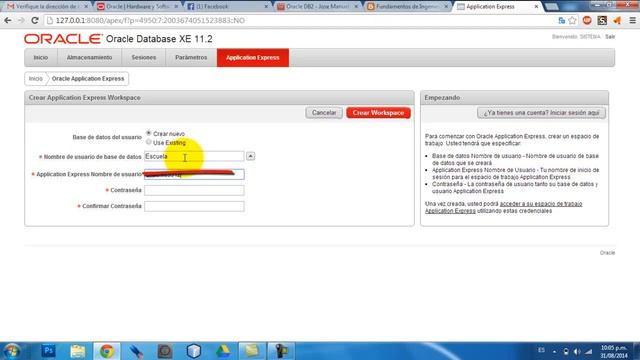Open the Almacenamiento tab
Screen dimensions: 640x360
coord(89,58)
